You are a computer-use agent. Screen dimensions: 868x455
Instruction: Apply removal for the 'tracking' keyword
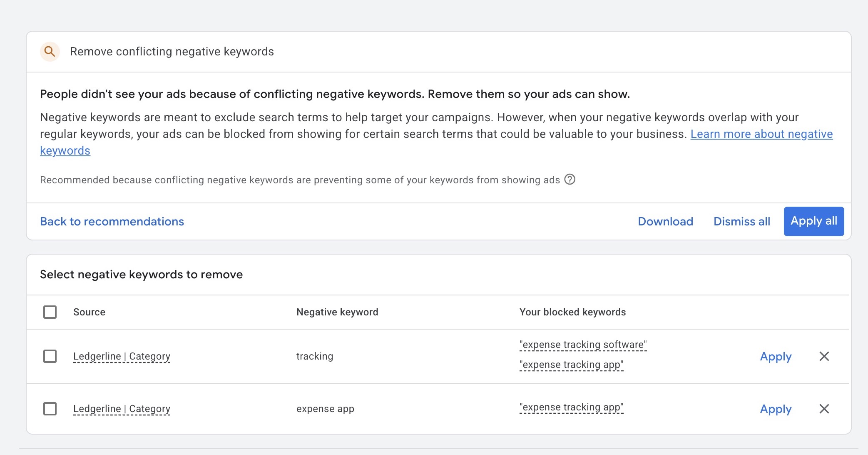(x=776, y=357)
